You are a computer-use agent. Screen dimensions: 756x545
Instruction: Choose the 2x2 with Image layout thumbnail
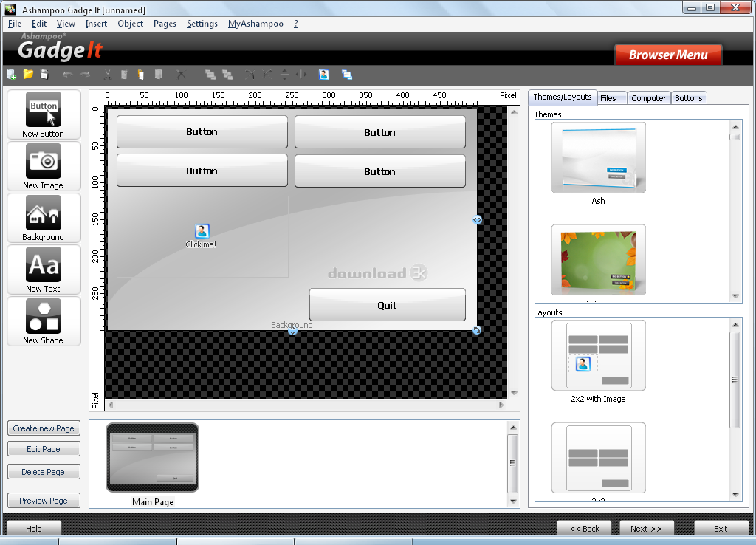click(598, 355)
